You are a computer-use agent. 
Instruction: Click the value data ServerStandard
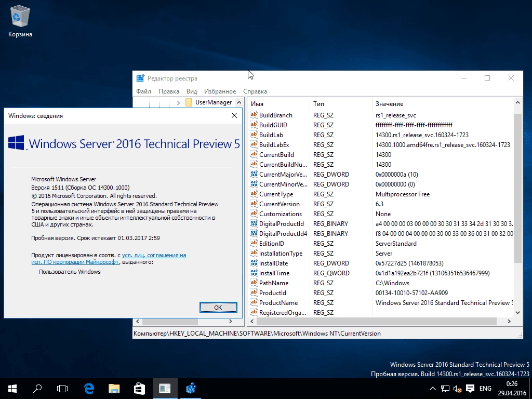coord(395,243)
